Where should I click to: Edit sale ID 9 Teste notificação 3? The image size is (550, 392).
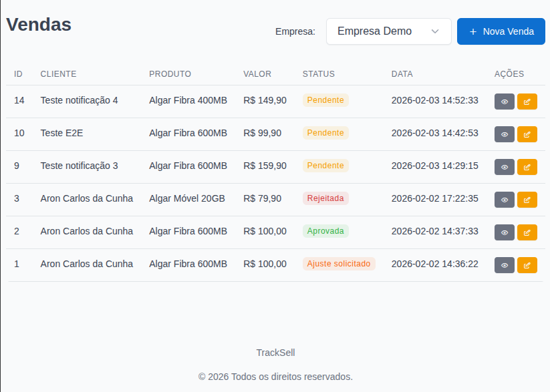527,167
